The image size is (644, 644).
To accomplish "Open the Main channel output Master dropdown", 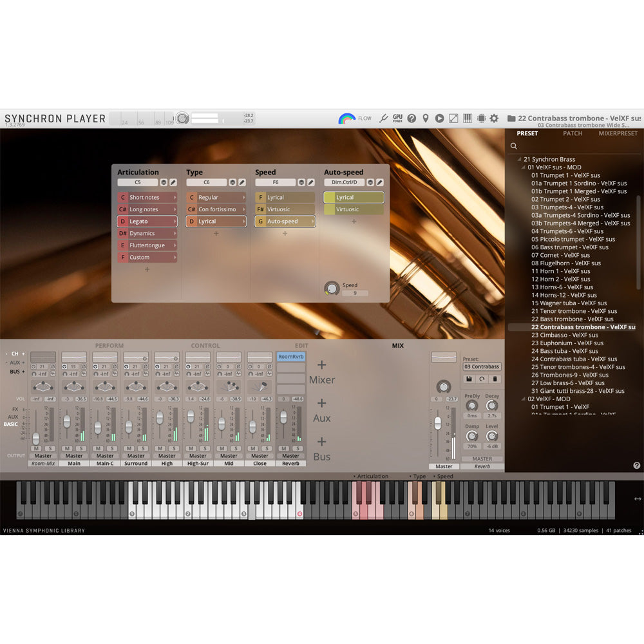I will click(x=74, y=456).
